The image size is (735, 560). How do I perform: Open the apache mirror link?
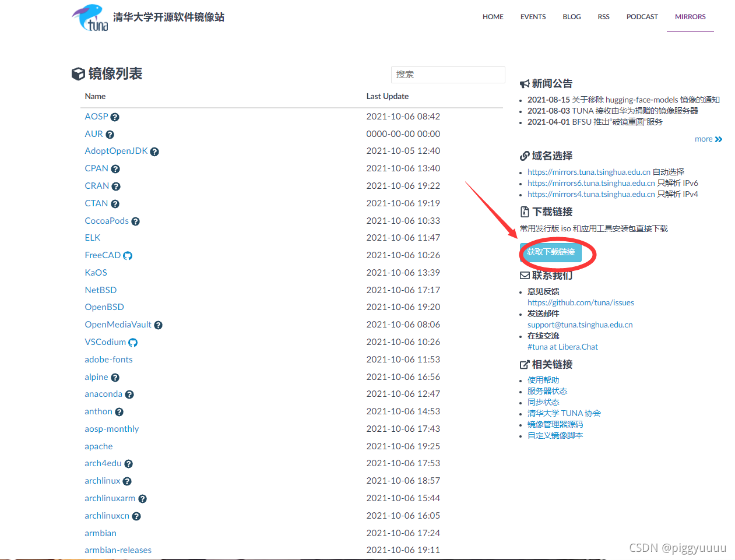(99, 446)
